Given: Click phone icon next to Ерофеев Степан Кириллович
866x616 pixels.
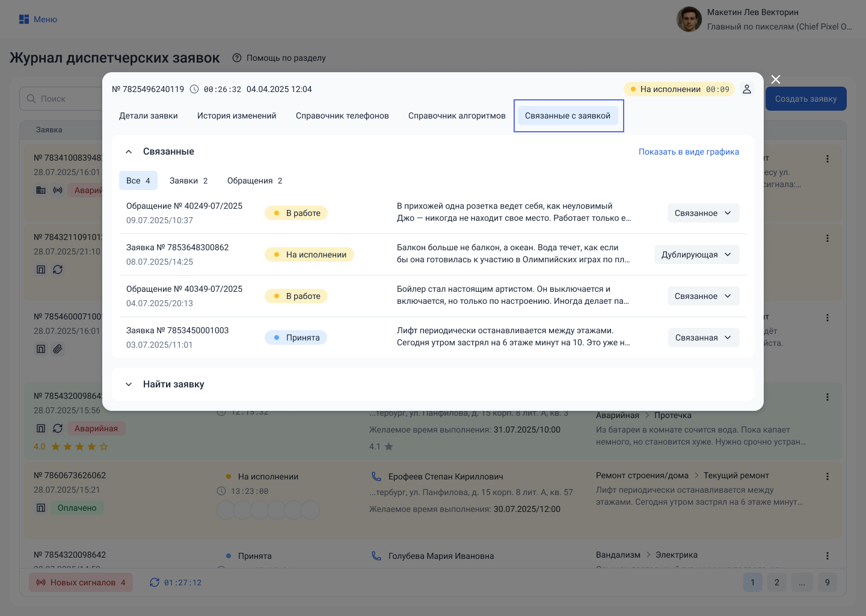Looking at the screenshot, I should pyautogui.click(x=376, y=476).
